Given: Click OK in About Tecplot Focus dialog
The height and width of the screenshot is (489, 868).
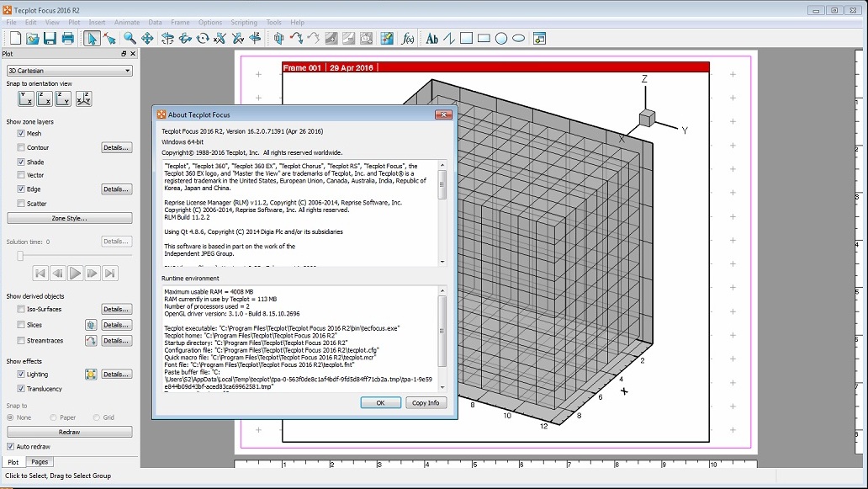Looking at the screenshot, I should point(381,402).
